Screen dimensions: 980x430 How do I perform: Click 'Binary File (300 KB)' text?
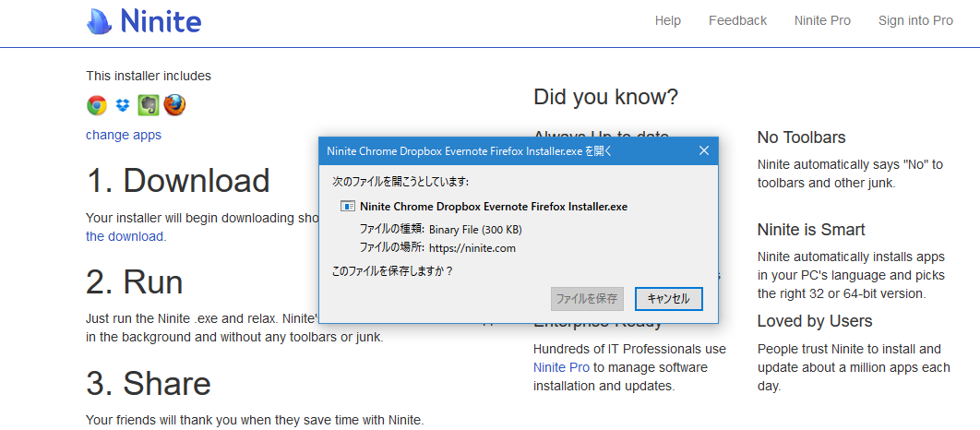click(x=475, y=230)
